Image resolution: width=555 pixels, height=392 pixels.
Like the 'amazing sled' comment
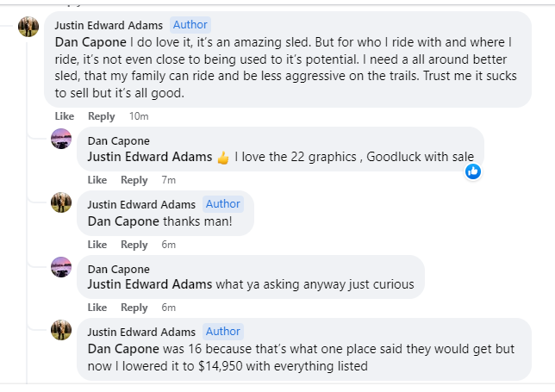(65, 116)
